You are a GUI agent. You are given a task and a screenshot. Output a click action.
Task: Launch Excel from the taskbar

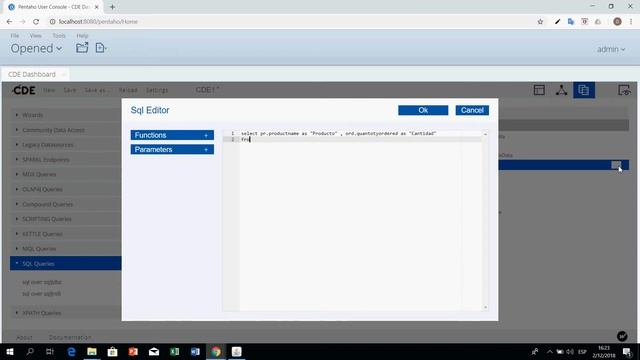pos(174,351)
